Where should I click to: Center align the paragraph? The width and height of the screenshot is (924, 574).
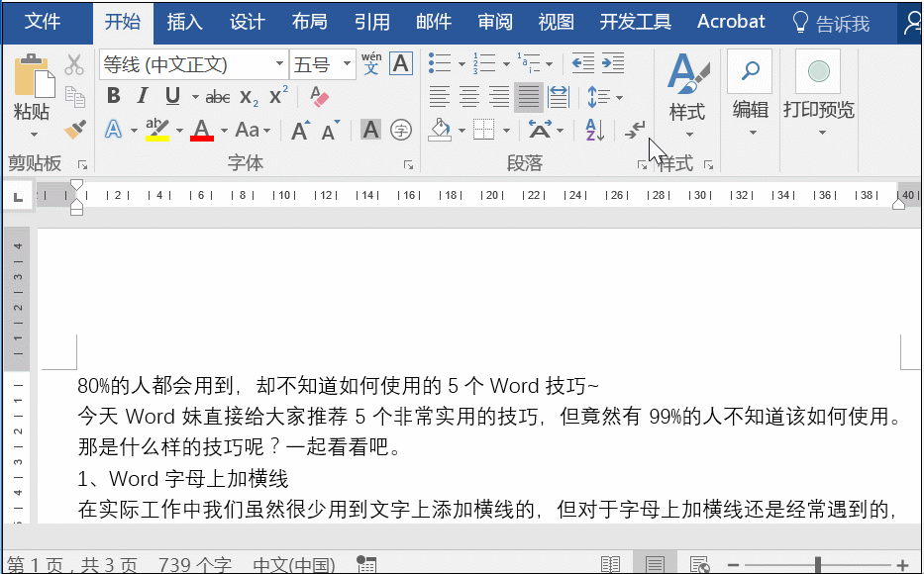click(468, 96)
